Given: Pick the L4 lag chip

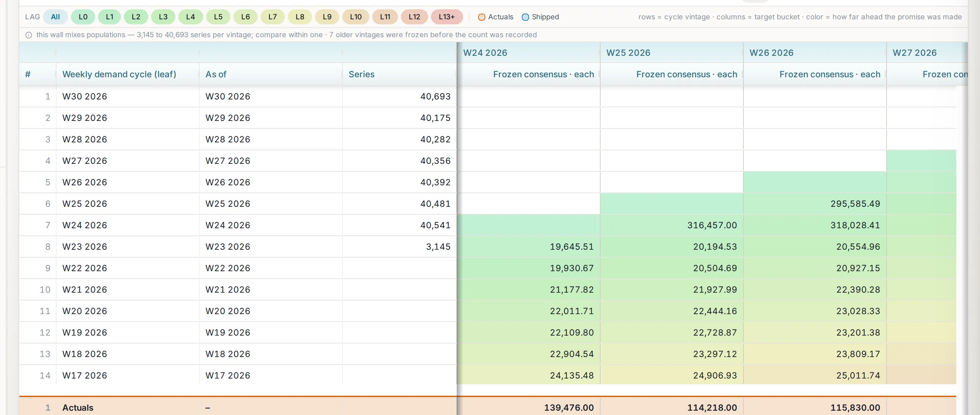Looking at the screenshot, I should click(191, 17).
